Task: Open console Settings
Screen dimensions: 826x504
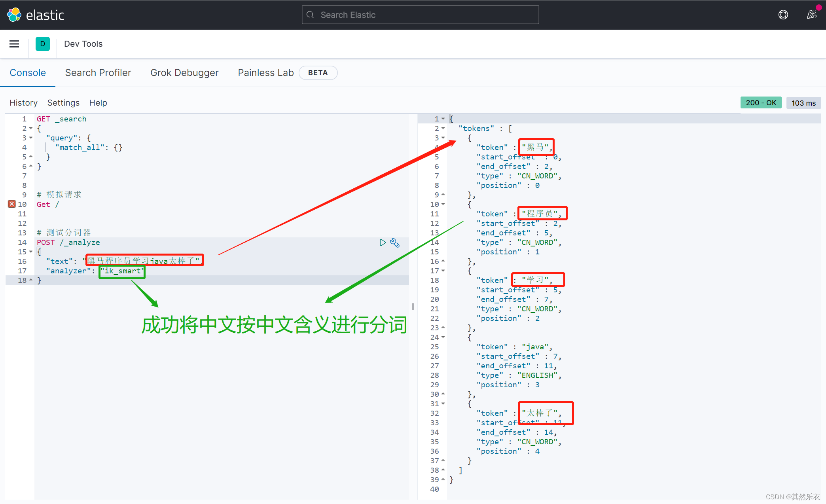Action: (63, 103)
